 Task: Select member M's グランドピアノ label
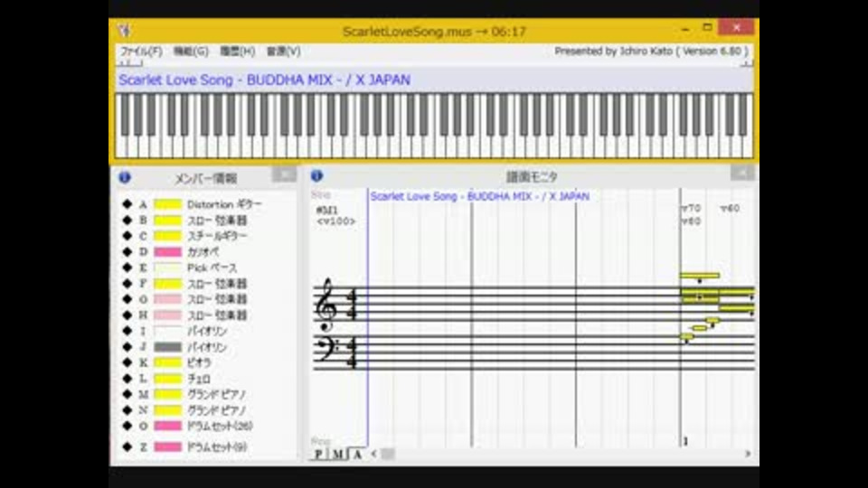coord(216,395)
